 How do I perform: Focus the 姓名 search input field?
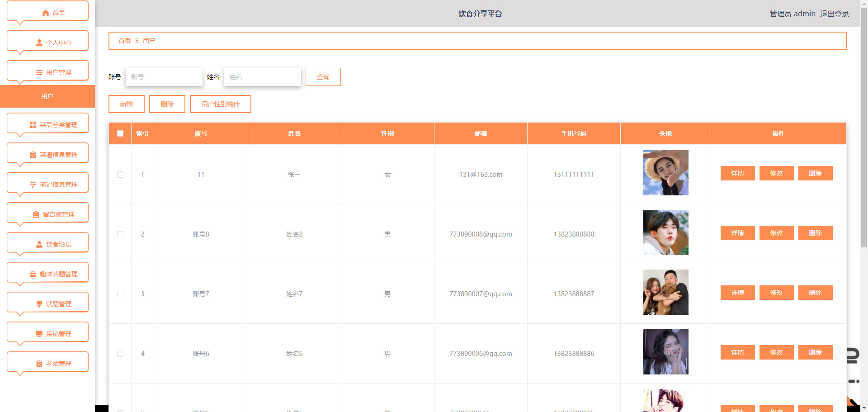[263, 77]
